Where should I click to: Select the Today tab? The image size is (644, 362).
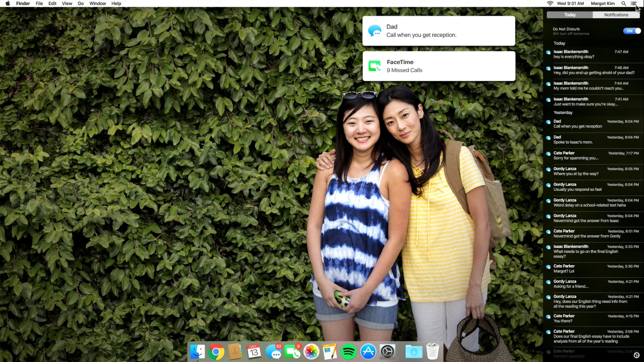coord(570,15)
